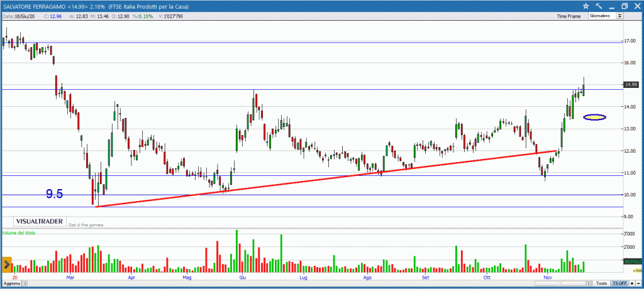
Task: Click the volume readout V: 1'027'799
Action: click(172, 16)
